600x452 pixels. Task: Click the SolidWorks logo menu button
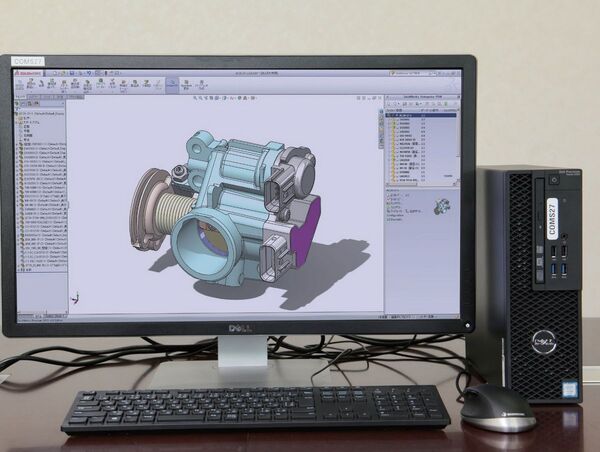[28, 73]
